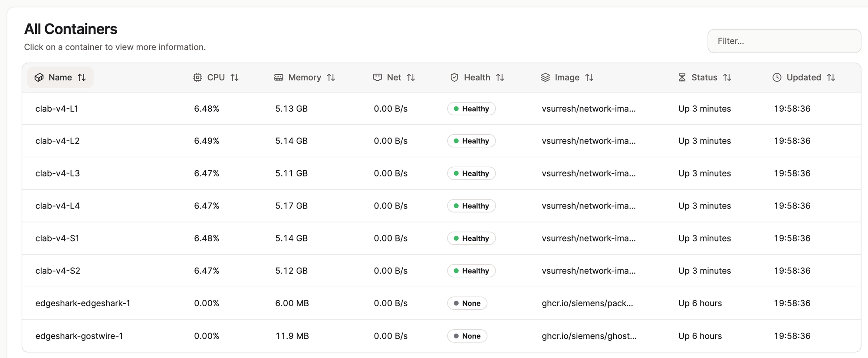Click the Memory module icon in header
This screenshot has width=868, height=358.
click(279, 77)
